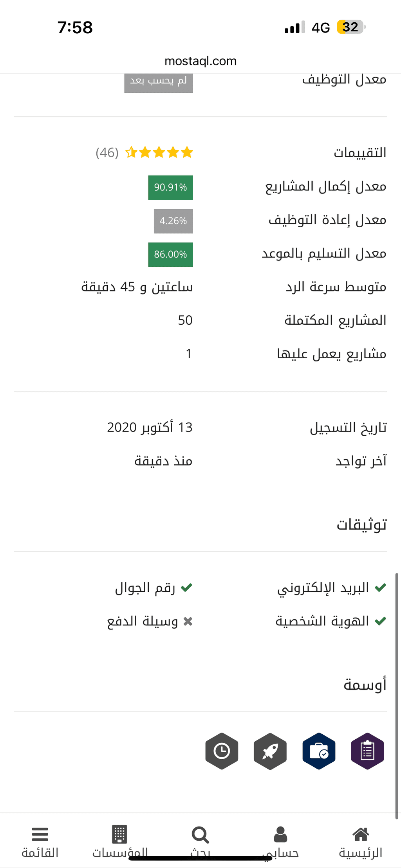Click الهوية الشخصية verified checkmark
The image size is (401, 868).
380,621
